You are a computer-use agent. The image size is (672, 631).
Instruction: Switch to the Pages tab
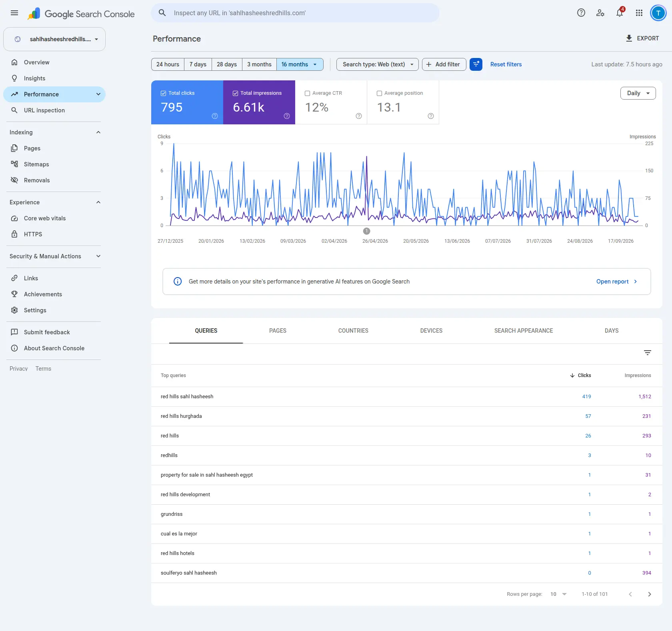[278, 331]
